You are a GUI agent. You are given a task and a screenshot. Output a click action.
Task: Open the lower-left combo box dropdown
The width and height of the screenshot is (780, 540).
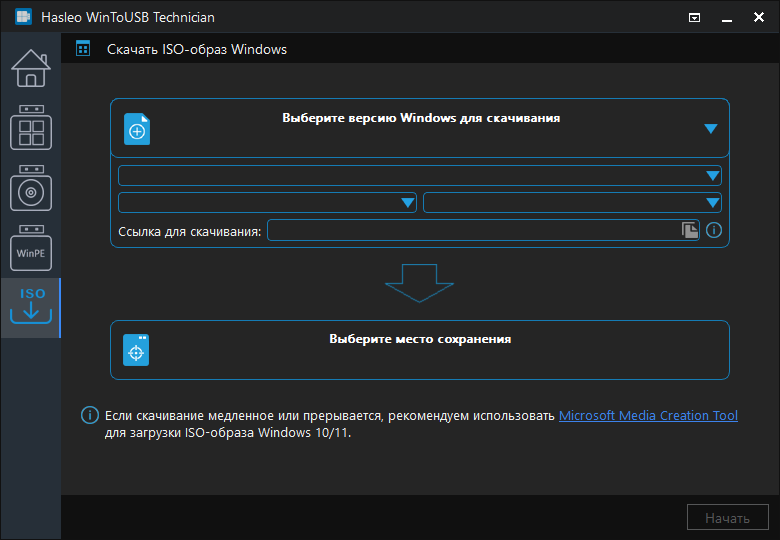pos(267,202)
